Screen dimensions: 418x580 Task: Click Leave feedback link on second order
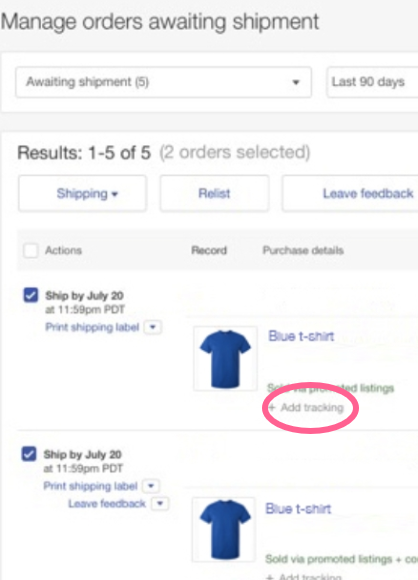(107, 503)
